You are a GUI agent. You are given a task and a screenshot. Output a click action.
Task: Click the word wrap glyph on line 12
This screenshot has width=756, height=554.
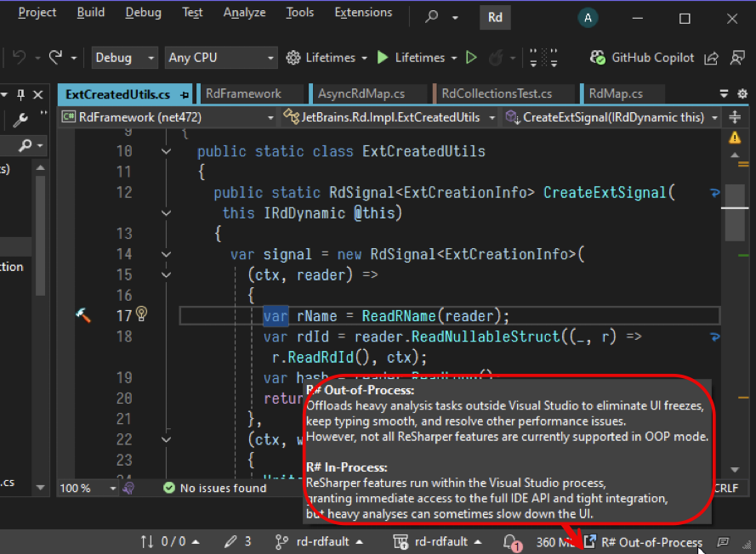[x=715, y=193]
